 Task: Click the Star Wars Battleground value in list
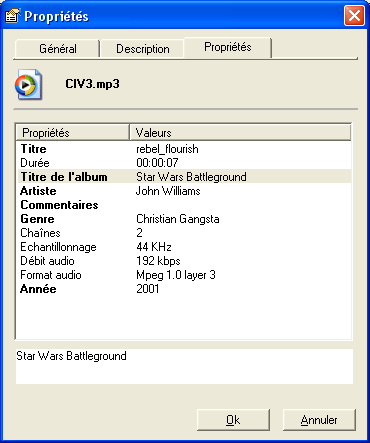coord(191,177)
